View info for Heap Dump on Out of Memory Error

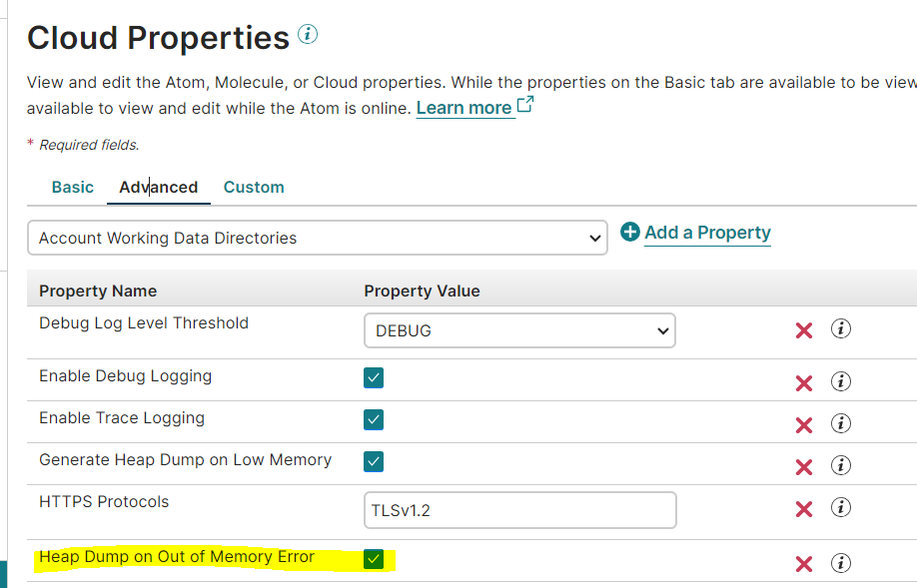click(x=841, y=563)
